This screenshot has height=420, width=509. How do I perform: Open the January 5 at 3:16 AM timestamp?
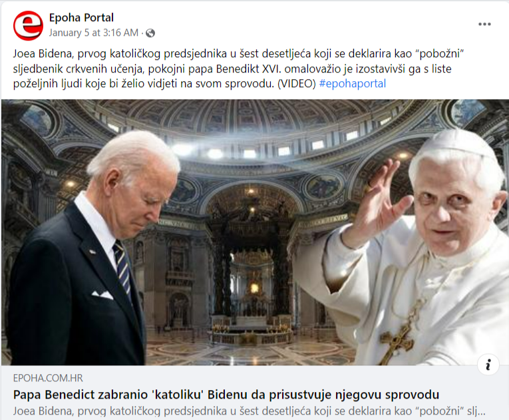tap(94, 33)
